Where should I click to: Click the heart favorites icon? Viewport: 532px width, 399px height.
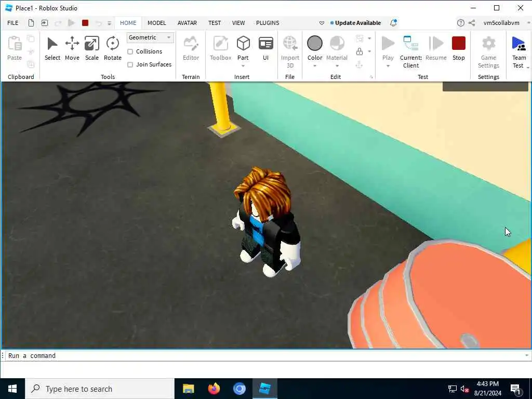322,23
